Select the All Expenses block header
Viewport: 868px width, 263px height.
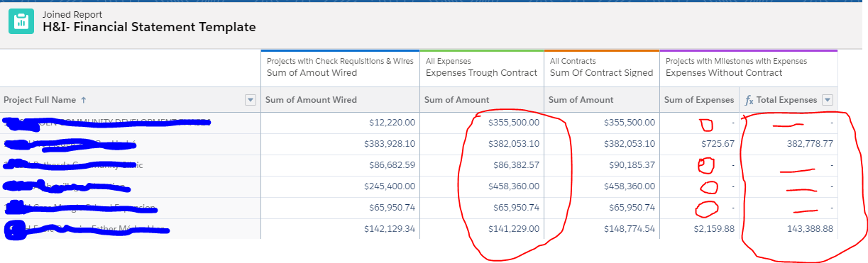point(482,67)
